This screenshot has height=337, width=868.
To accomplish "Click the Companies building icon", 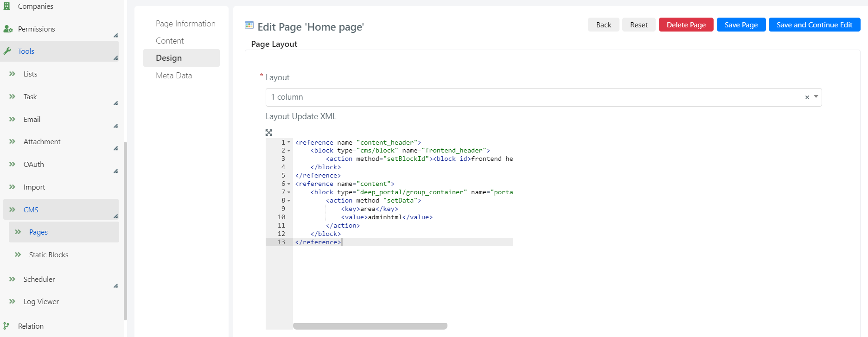I will point(6,6).
